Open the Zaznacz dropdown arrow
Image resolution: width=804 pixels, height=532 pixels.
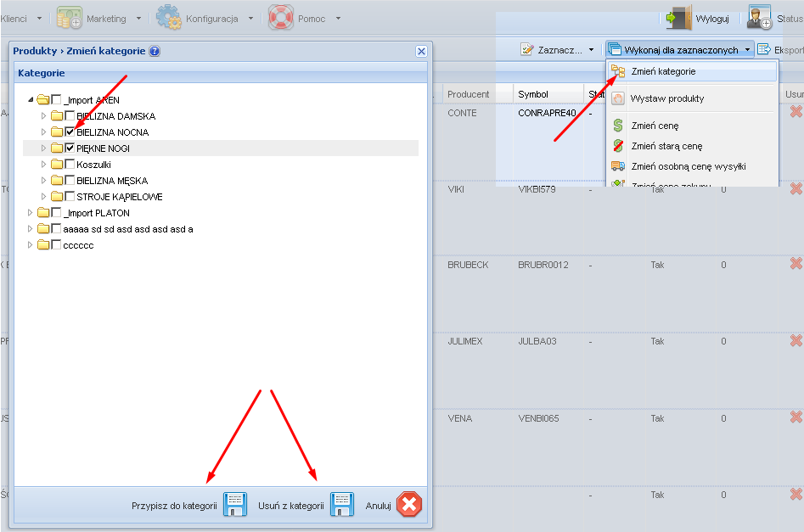(591, 50)
